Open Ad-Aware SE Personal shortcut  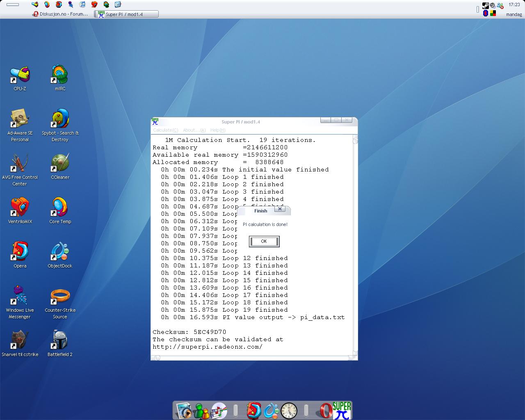[x=20, y=126]
